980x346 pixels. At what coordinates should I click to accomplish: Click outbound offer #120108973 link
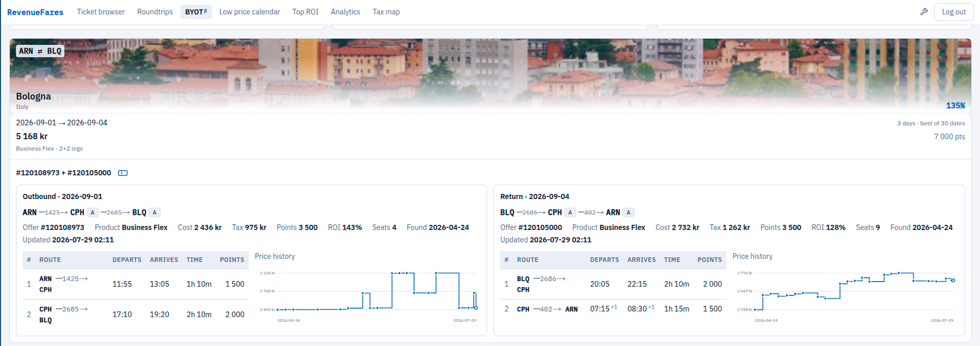pos(62,227)
